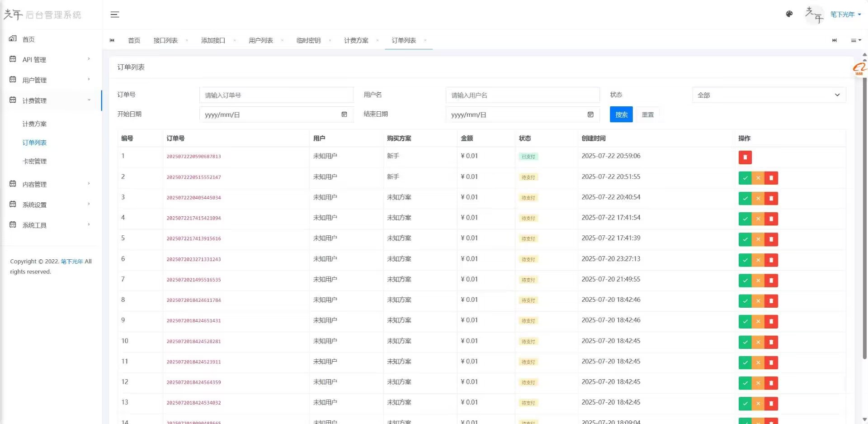Close the 接口列表 tab
Image resolution: width=868 pixels, height=424 pixels.
click(187, 40)
